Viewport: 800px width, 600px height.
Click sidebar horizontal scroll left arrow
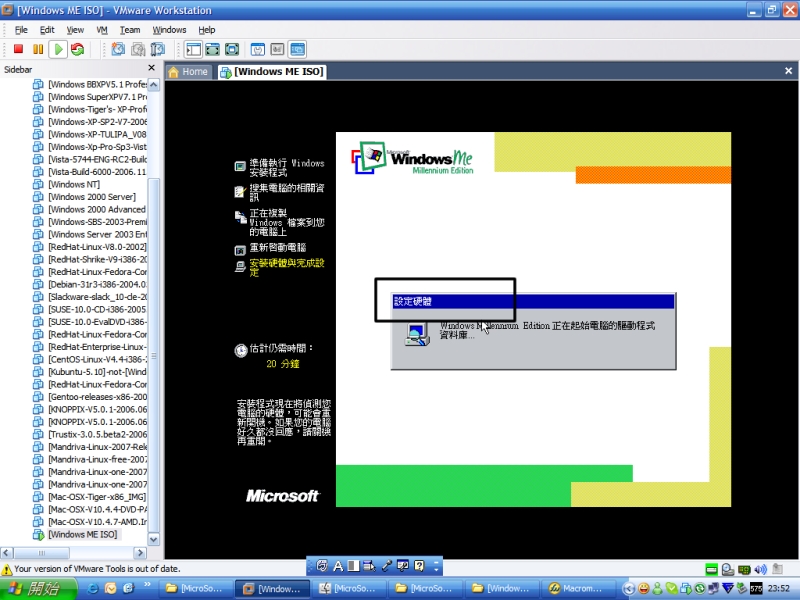click(7, 553)
